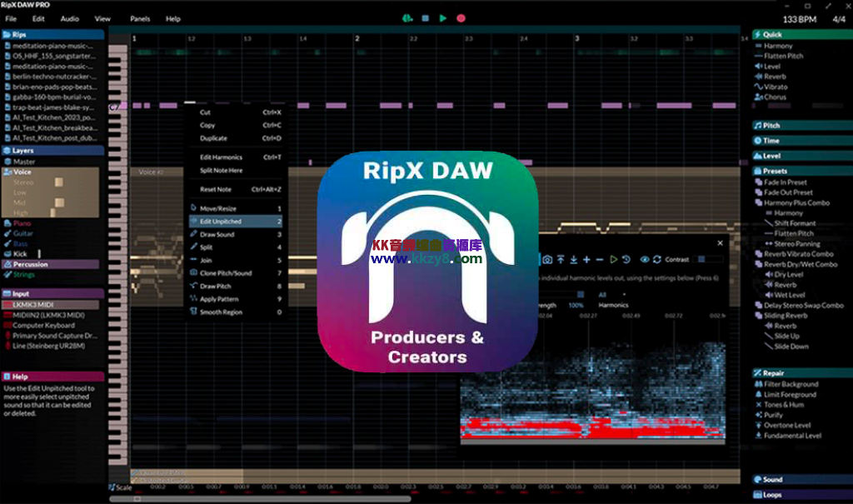This screenshot has height=504, width=853.
Task: Adjust the Contrast slider handle
Action: pos(701,260)
